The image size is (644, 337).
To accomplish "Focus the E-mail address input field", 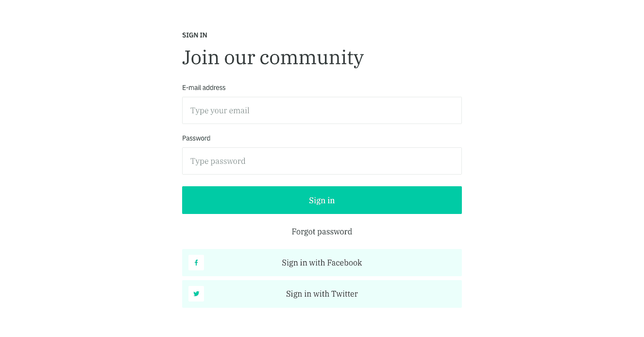I will point(322,110).
